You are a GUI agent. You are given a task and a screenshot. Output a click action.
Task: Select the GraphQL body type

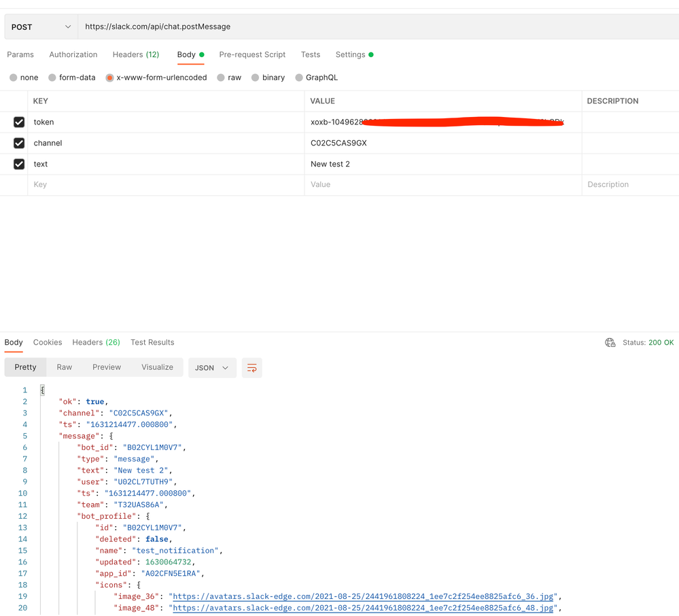(x=299, y=78)
